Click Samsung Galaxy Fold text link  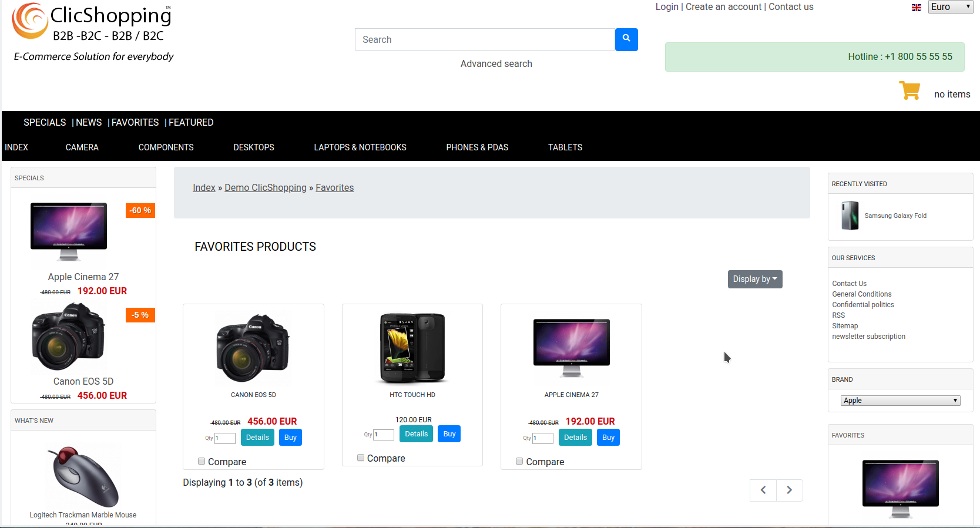(895, 216)
